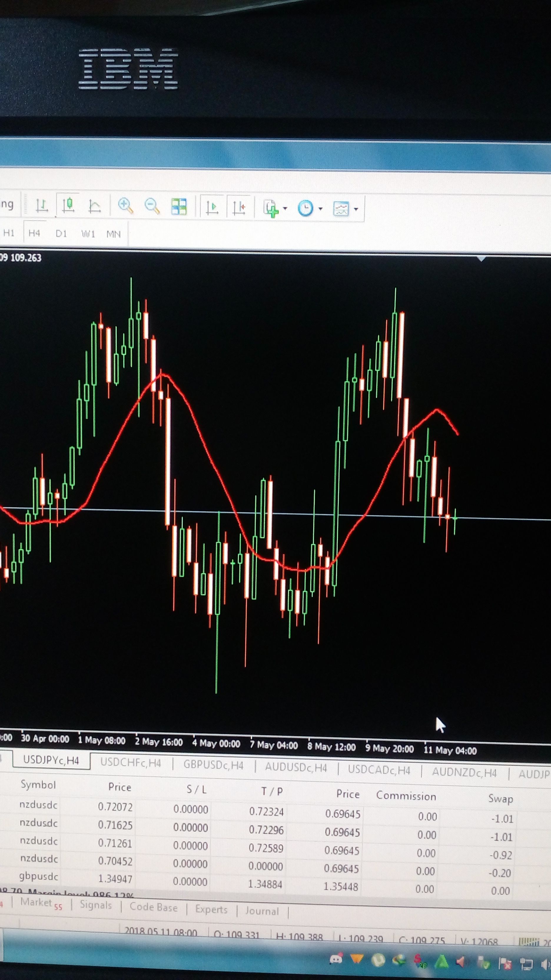The image size is (551, 980).
Task: Zoom in on the chart
Action: [125, 206]
